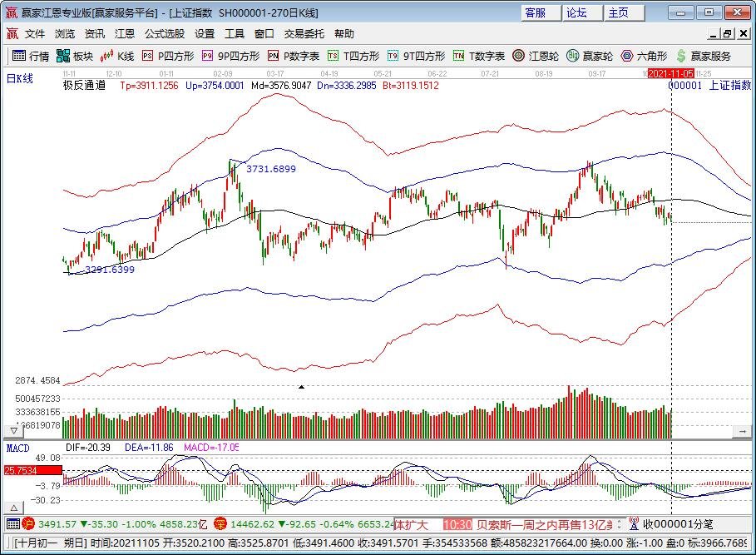The image size is (756, 555).
Task: Launch the 江恩轮 Gann wheel tool
Action: [534, 56]
